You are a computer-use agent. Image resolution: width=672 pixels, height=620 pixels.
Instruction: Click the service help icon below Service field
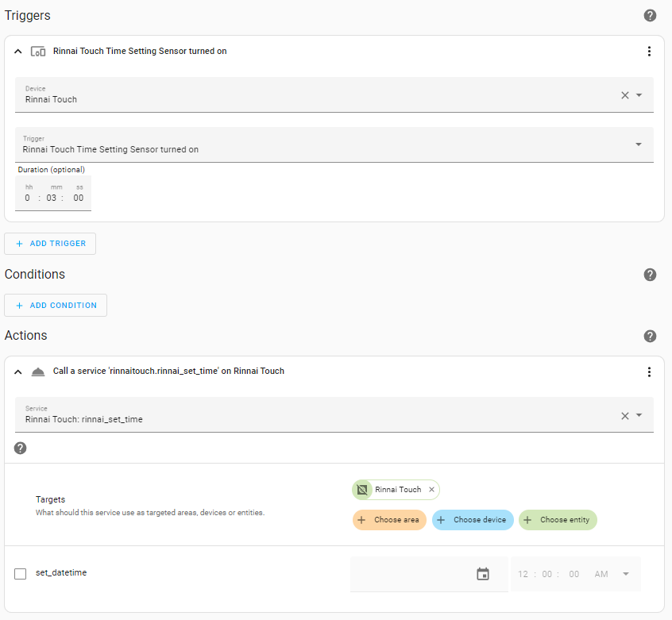pos(21,448)
